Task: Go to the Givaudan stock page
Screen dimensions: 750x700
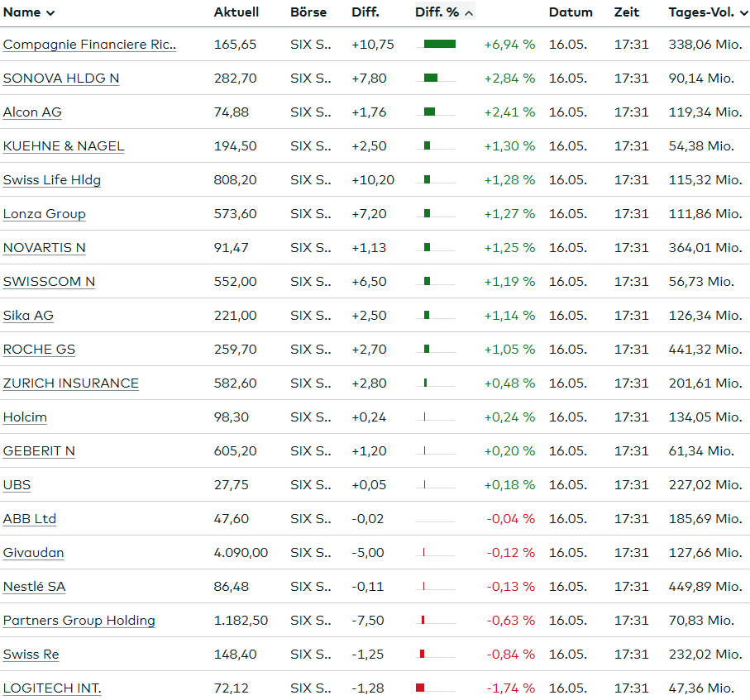Action: (x=33, y=554)
